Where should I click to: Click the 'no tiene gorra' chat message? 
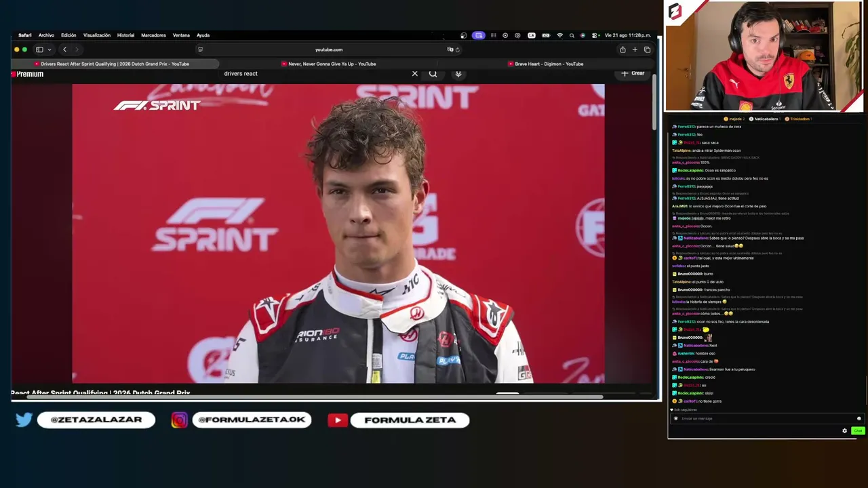(x=697, y=401)
